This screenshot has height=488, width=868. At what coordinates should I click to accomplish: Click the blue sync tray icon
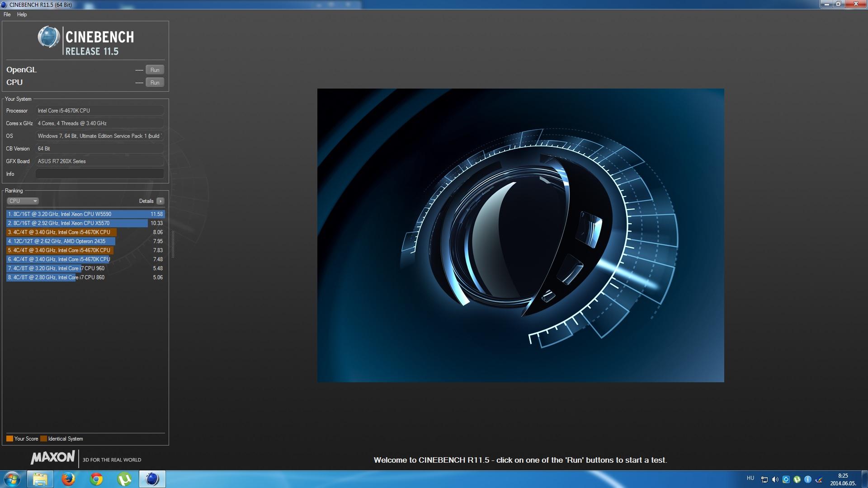[x=786, y=479]
